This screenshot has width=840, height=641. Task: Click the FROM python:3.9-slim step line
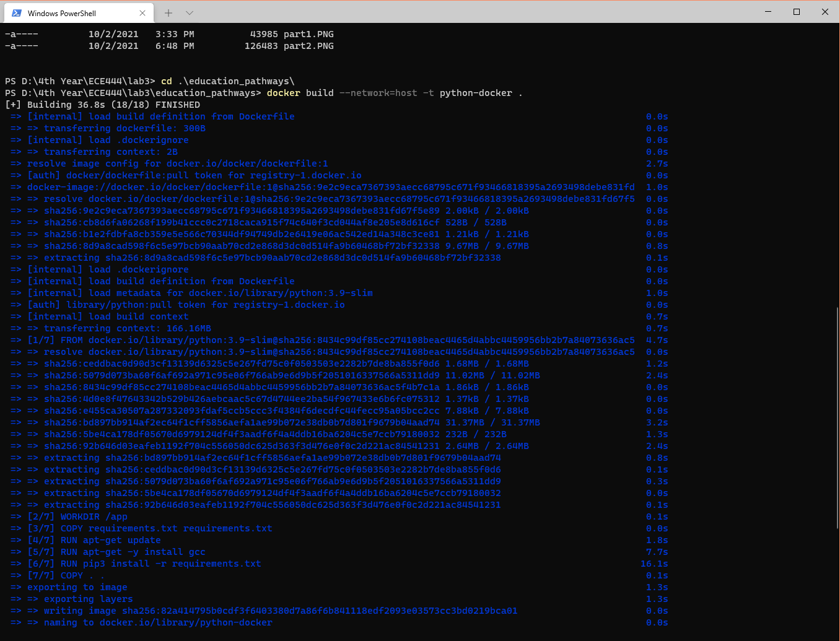tap(186, 339)
